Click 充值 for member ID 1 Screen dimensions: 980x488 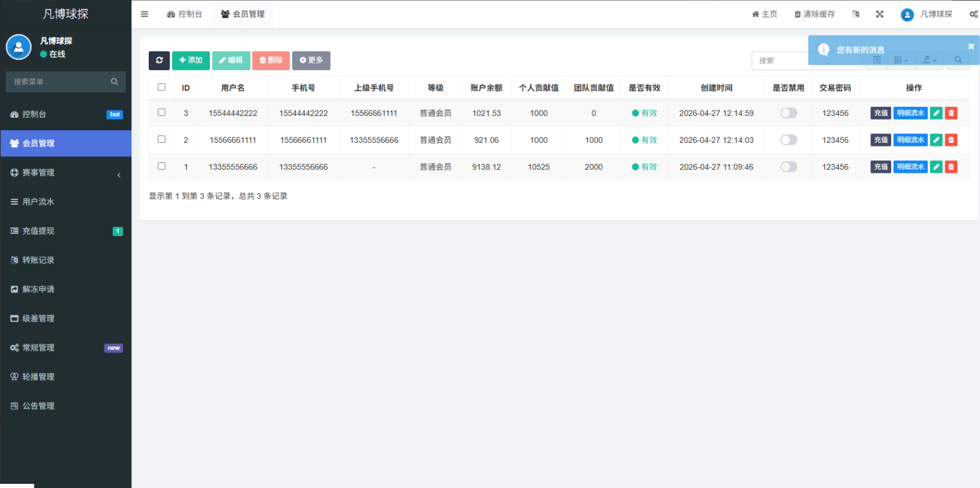pyautogui.click(x=880, y=167)
